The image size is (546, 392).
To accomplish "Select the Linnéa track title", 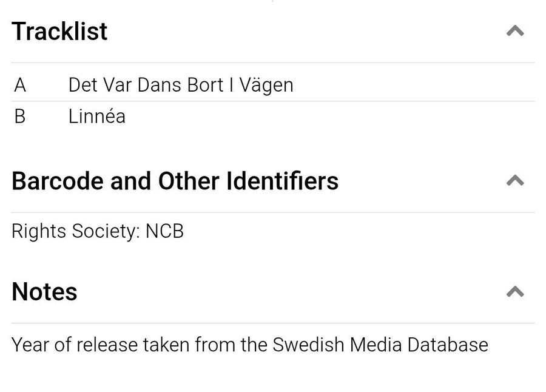I will click(97, 116).
